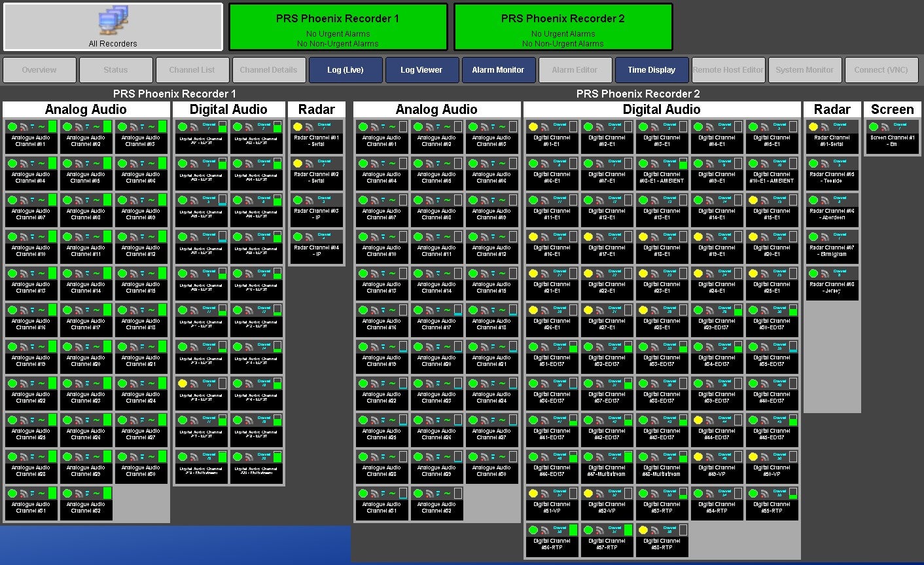This screenshot has height=565, width=924.
Task: Switch to the Log Viewer tab
Action: 421,70
